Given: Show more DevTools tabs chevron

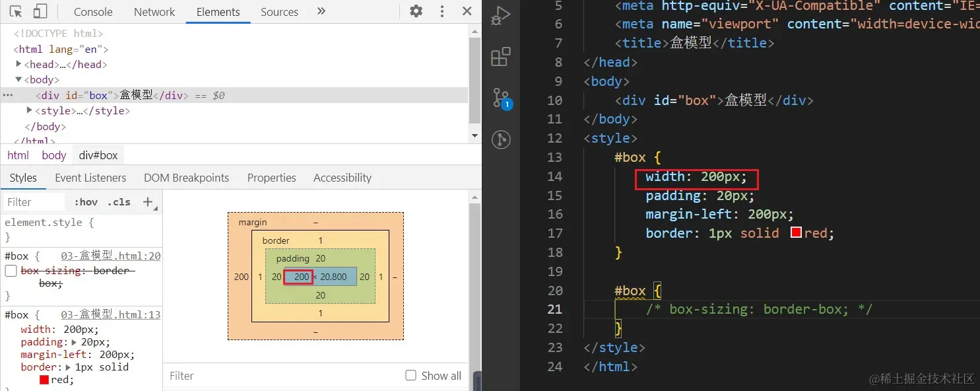Looking at the screenshot, I should pos(321,11).
